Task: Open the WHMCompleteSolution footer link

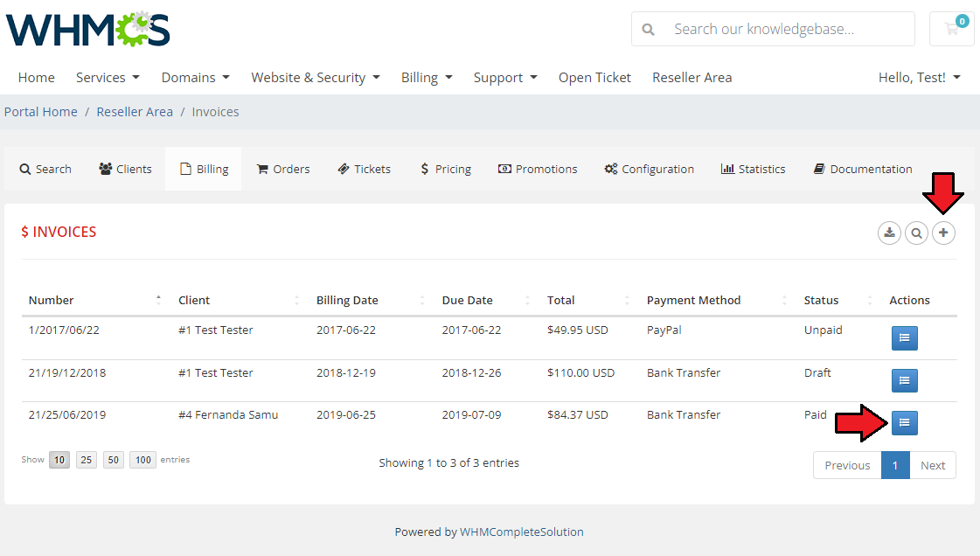Action: pyautogui.click(x=522, y=532)
